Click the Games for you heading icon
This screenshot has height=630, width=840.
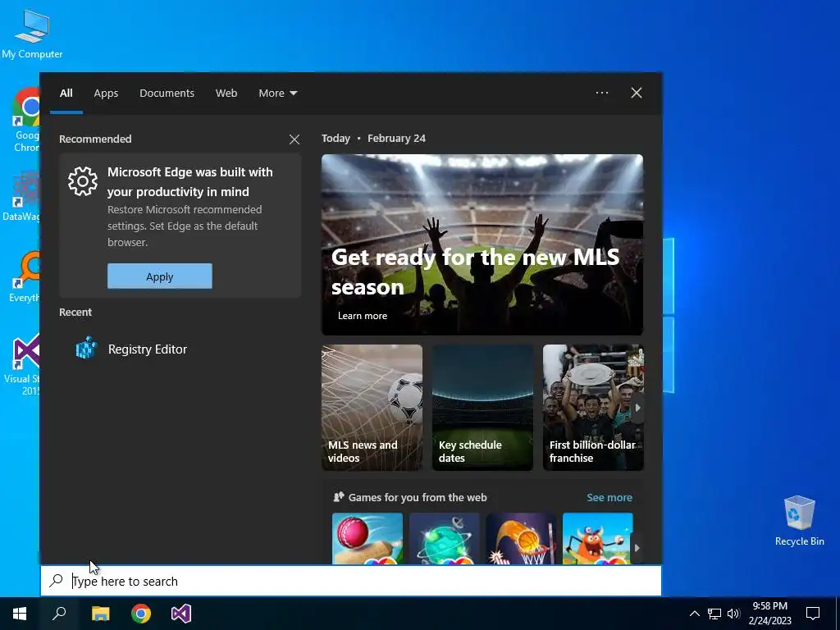[x=339, y=497]
